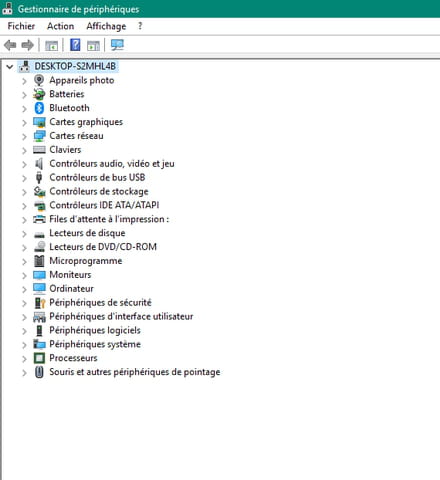Select the Moniteurs entry

pyautogui.click(x=70, y=275)
